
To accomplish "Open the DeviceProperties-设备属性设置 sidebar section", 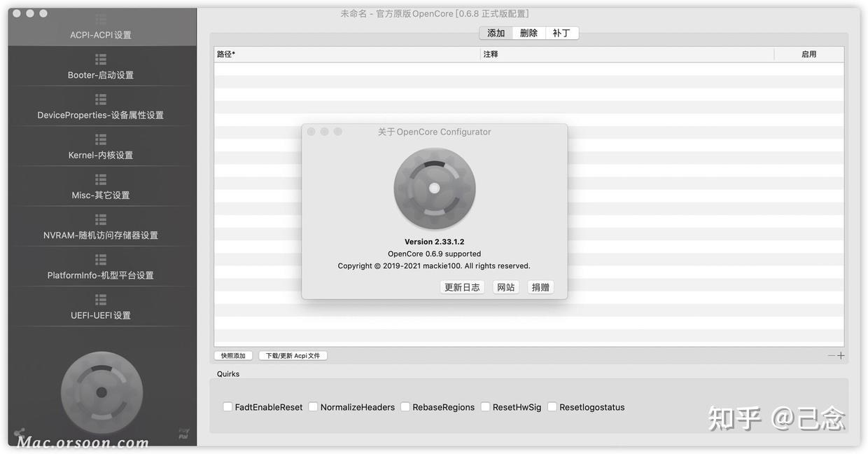I will click(101, 107).
